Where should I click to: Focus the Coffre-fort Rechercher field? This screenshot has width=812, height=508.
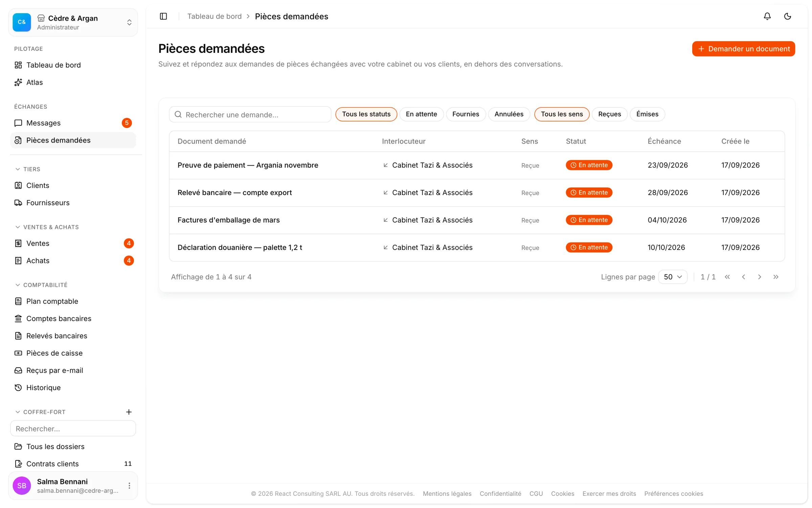click(x=73, y=429)
